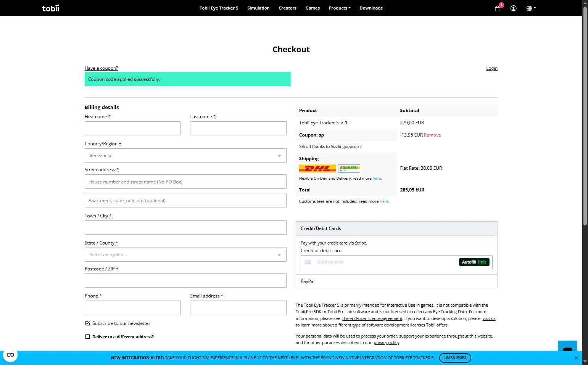The image size is (588, 365).
Task: Check Deliver to a different address
Action: pyautogui.click(x=87, y=337)
